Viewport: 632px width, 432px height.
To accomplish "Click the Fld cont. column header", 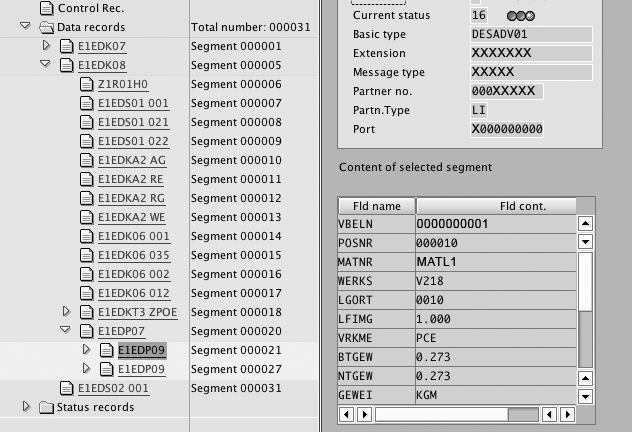I will point(497,206).
